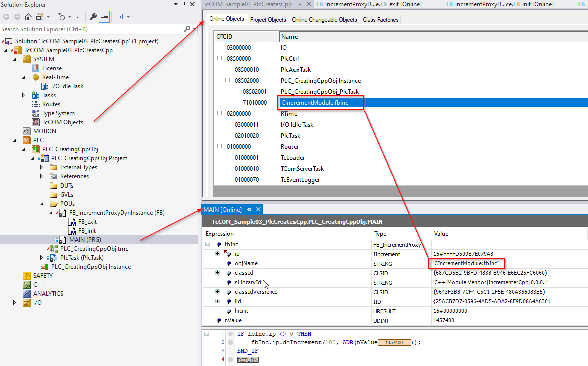
Task: Collapse the SYSTEM node
Action: point(15,59)
